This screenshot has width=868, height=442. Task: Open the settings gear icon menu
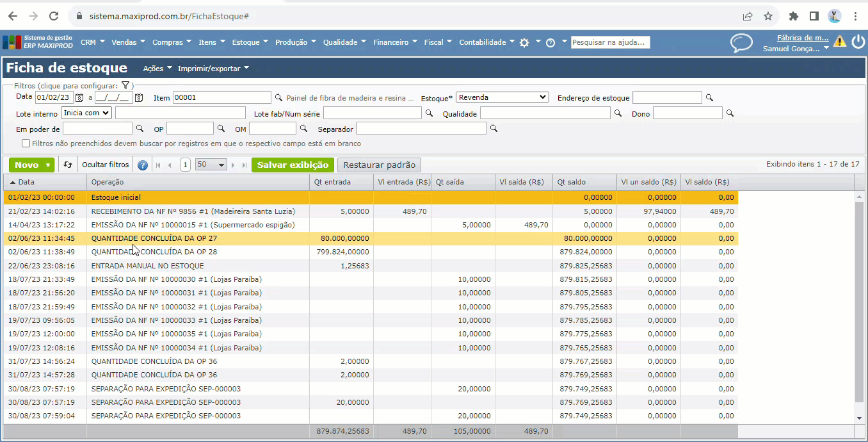click(x=524, y=42)
